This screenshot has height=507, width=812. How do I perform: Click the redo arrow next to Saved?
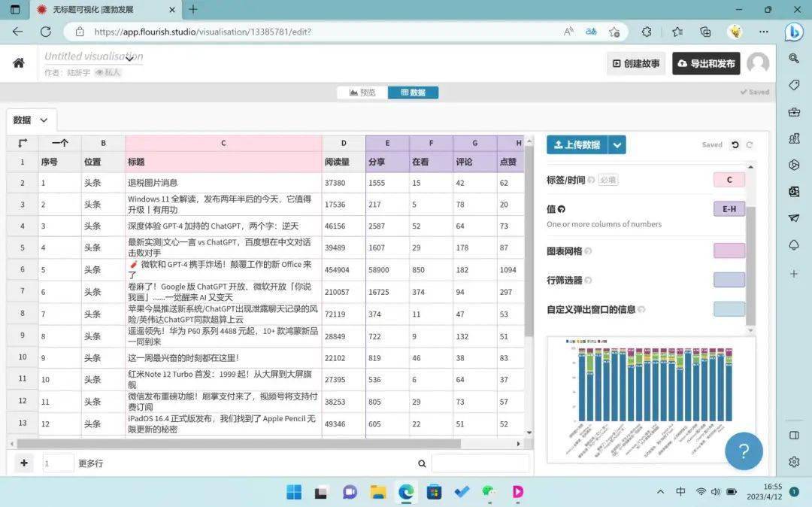[x=750, y=145]
